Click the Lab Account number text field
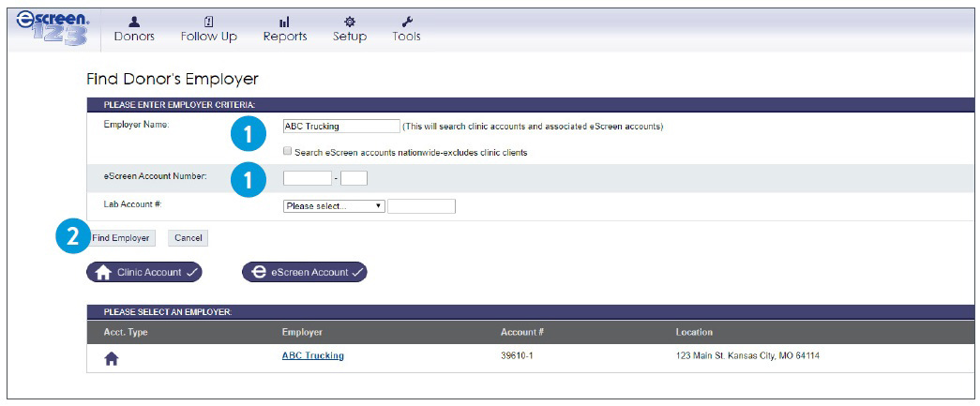 pyautogui.click(x=421, y=206)
